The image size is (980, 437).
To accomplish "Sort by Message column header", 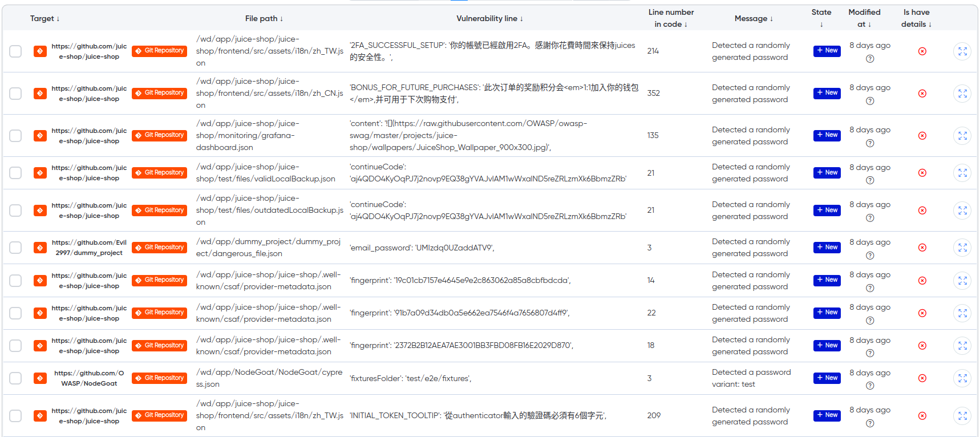I will pyautogui.click(x=754, y=18).
